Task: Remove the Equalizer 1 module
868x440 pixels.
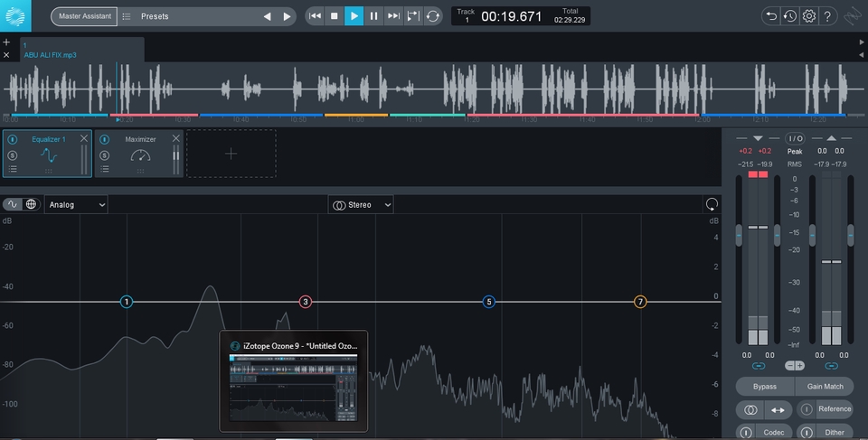Action: tap(83, 138)
